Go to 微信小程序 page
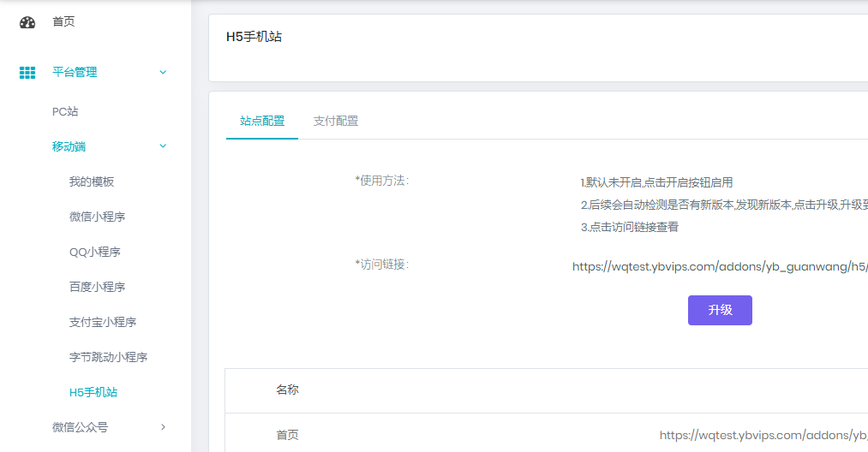 (x=97, y=217)
